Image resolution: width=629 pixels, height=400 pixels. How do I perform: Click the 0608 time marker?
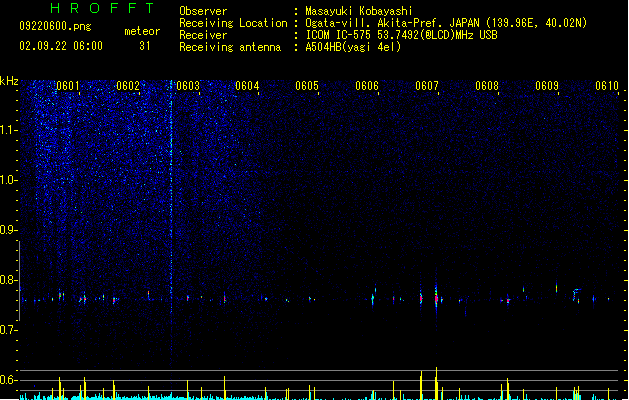pos(487,86)
